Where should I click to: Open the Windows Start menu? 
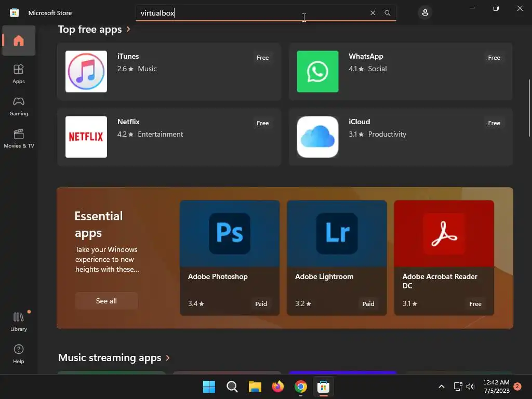pos(209,387)
